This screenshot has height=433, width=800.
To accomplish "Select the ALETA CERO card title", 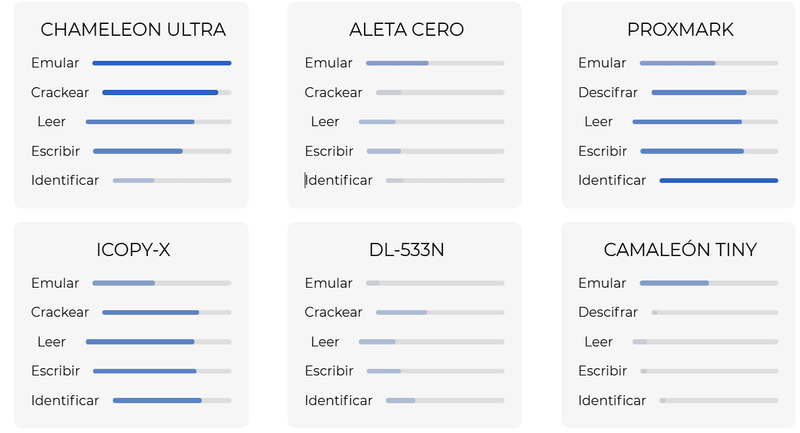I will click(407, 30).
